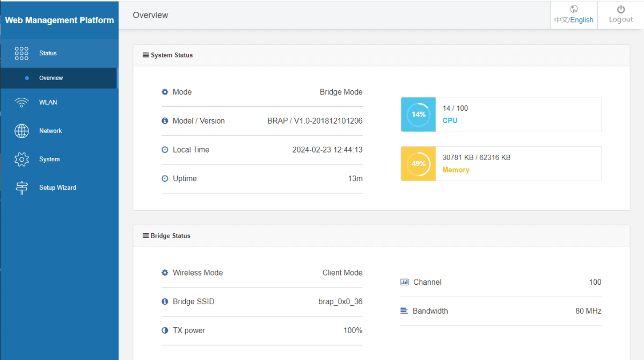Click the Setup Wizard signpost icon

click(21, 188)
